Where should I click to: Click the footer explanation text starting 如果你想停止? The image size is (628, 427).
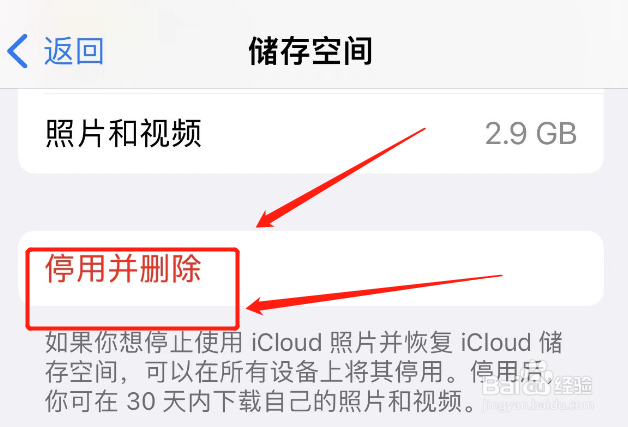304,372
